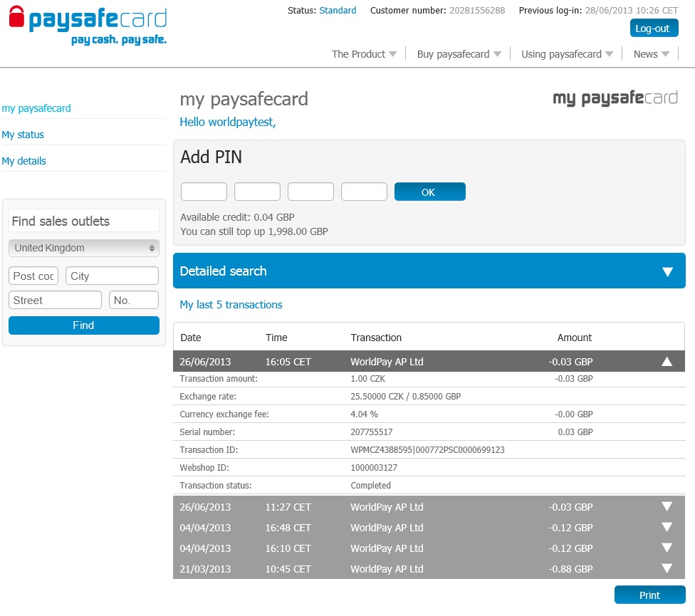Click the second PIN segment field
This screenshot has height=616, width=695.
[x=257, y=192]
